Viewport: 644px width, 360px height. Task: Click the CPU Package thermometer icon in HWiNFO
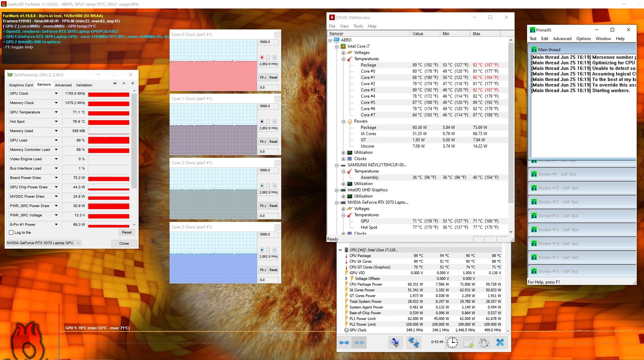click(346, 256)
